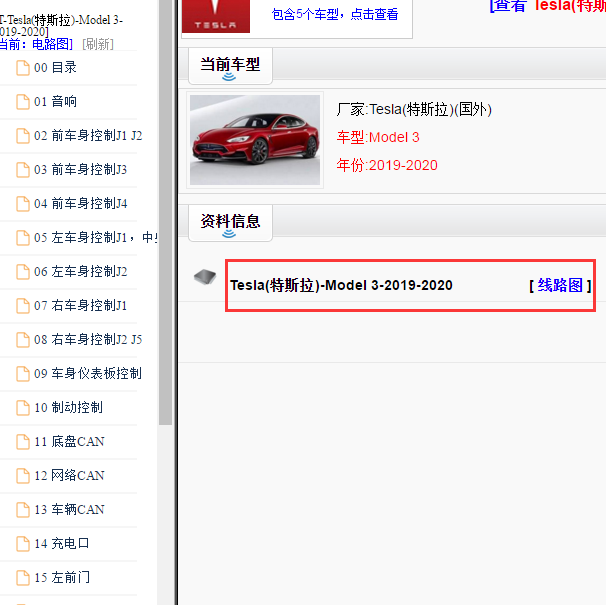Viewport: 606px width, 605px height.
Task: Select 03 前车身控制J3 item
Action: coord(80,170)
